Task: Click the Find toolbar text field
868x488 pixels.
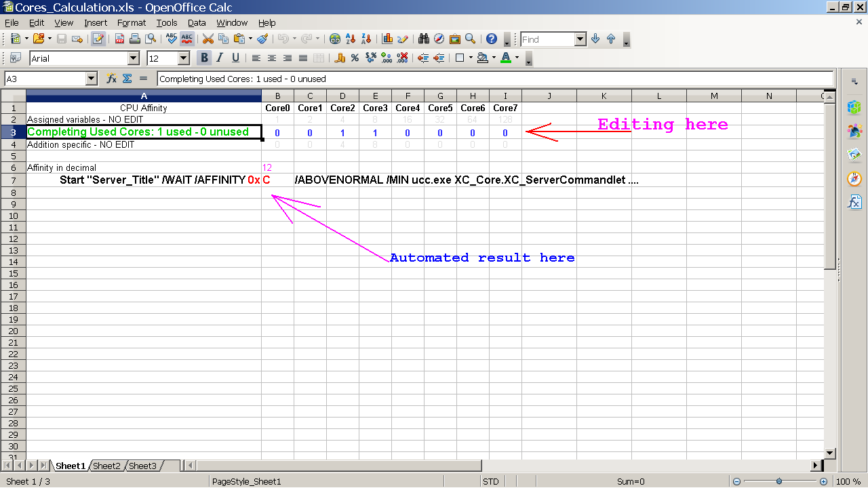Action: [x=547, y=39]
